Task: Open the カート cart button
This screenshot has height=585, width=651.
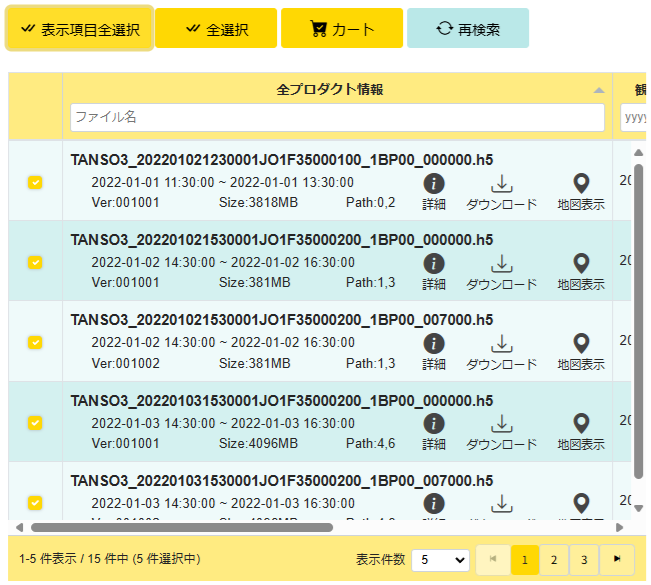Action: pyautogui.click(x=341, y=29)
